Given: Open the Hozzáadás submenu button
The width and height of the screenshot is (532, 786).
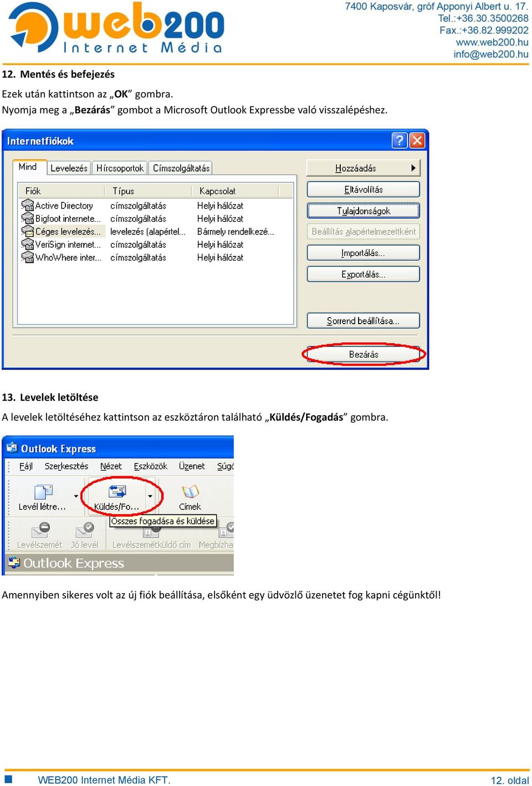Looking at the screenshot, I should click(x=364, y=168).
